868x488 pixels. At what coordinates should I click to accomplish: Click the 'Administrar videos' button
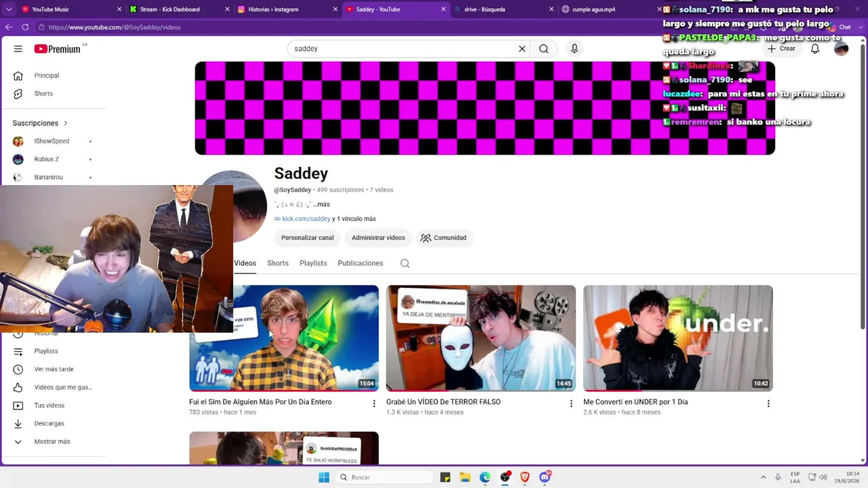(378, 238)
